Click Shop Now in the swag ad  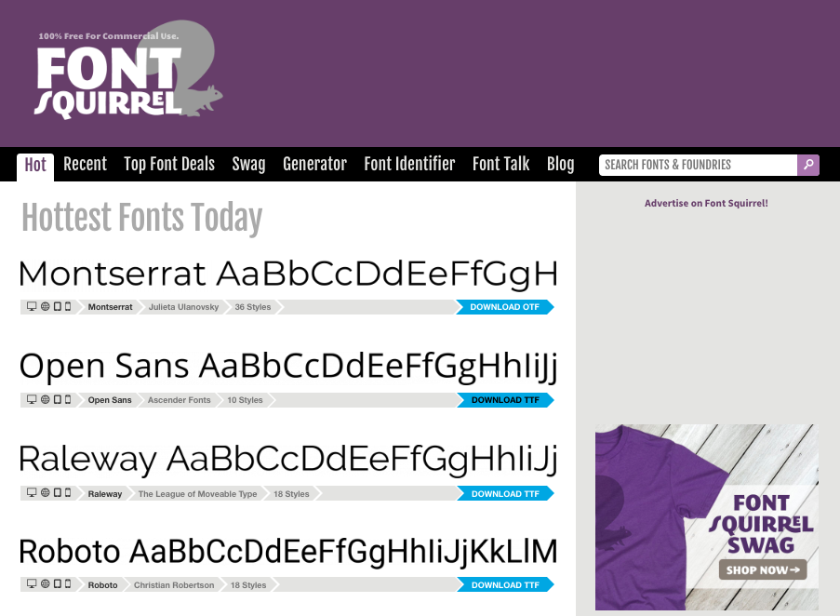(x=763, y=569)
